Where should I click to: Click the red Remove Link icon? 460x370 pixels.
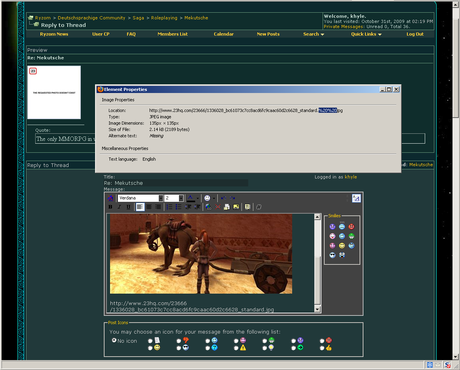coord(218,207)
